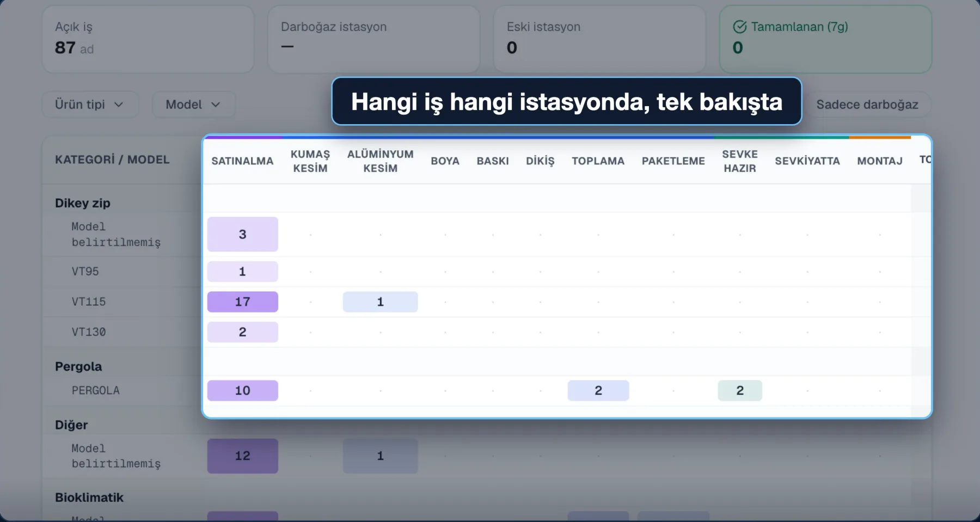Open the Açık iş summary card
This screenshot has height=522, width=980.
pos(148,39)
